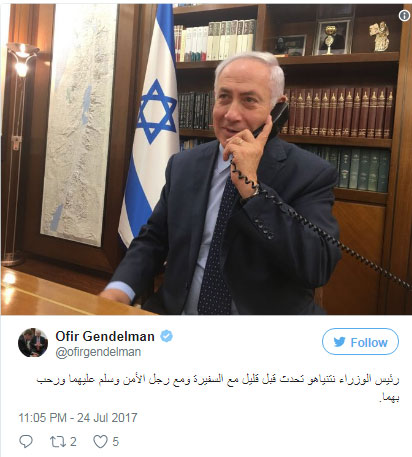Image resolution: width=412 pixels, height=457 pixels.
Task: Reply to the tweet via speech bubble icon
Action: pyautogui.click(x=26, y=441)
